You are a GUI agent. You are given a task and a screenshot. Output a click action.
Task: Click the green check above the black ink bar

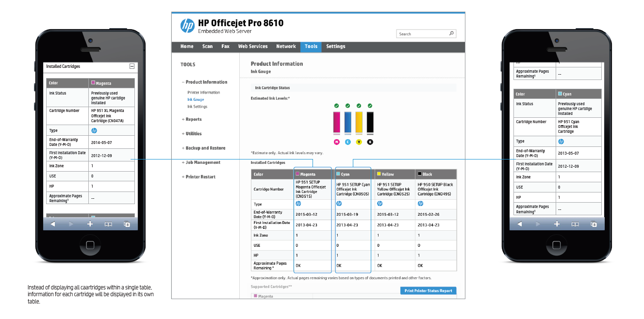(x=370, y=105)
